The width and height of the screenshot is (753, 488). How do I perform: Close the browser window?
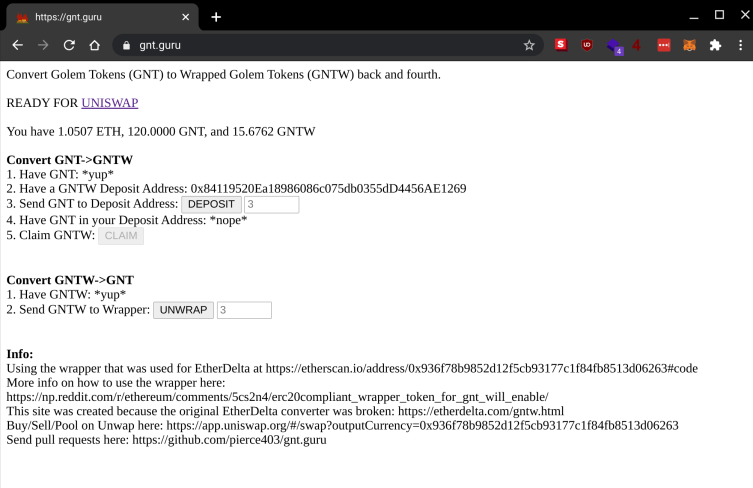[x=745, y=15]
